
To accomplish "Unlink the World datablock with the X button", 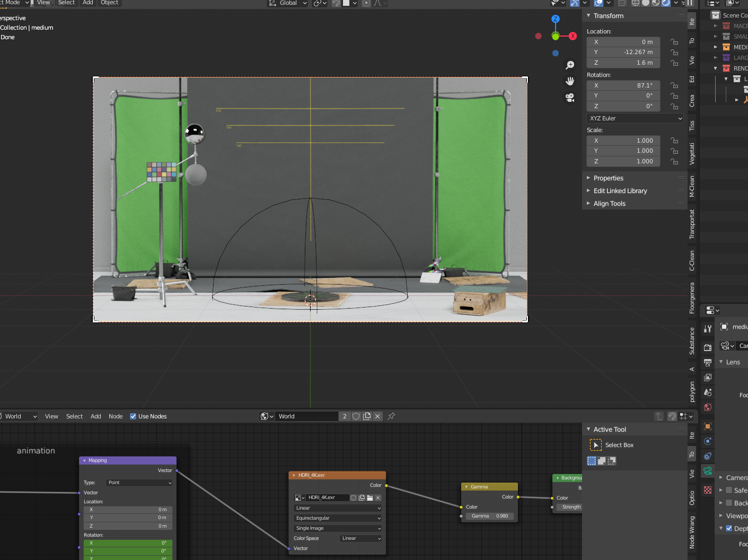I will tap(377, 416).
